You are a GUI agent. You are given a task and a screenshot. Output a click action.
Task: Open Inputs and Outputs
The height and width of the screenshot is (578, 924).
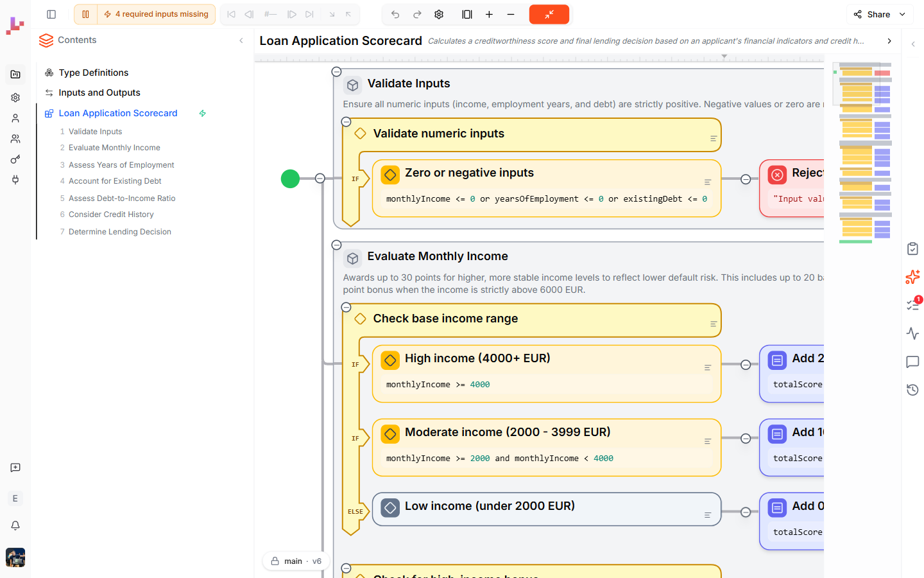[x=99, y=92]
